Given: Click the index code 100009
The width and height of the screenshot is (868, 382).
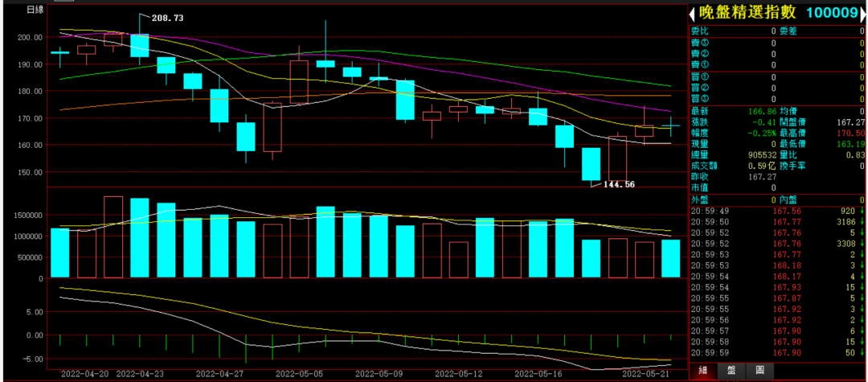Looking at the screenshot, I should [831, 14].
